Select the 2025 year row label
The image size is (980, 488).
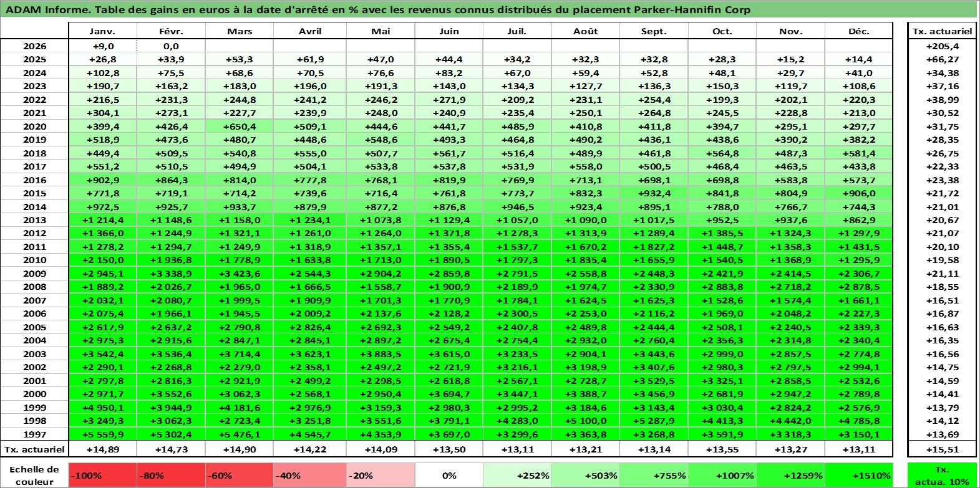click(x=34, y=59)
